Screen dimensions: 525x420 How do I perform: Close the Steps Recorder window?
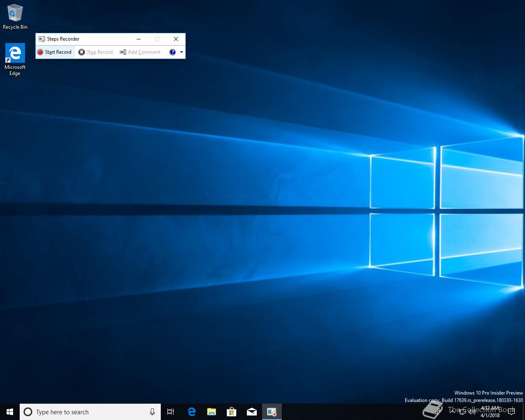click(x=176, y=39)
